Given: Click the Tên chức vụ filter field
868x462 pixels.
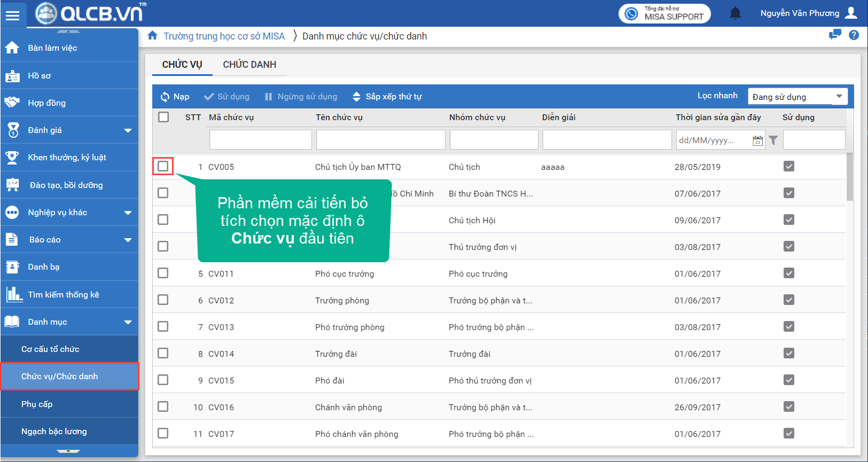Looking at the screenshot, I should pos(380,140).
